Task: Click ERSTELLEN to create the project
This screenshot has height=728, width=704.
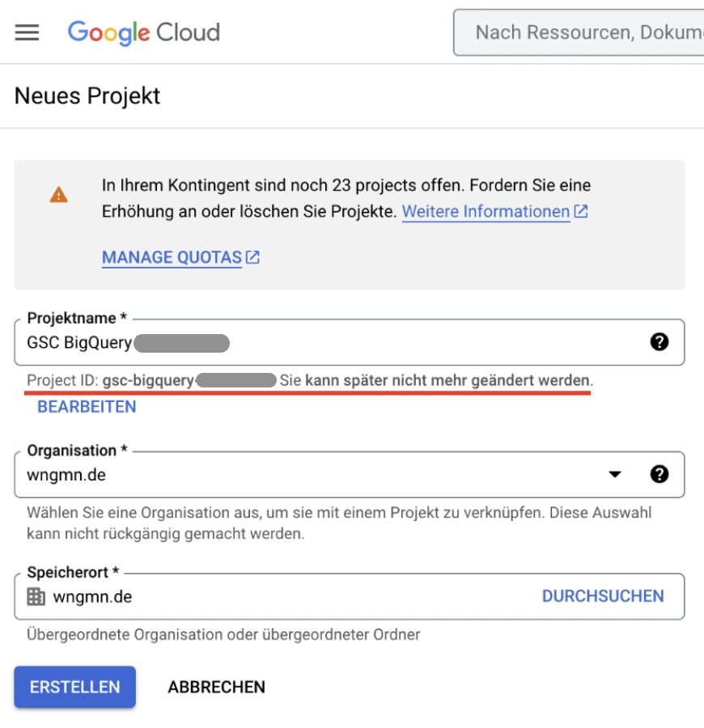Action: (74, 687)
